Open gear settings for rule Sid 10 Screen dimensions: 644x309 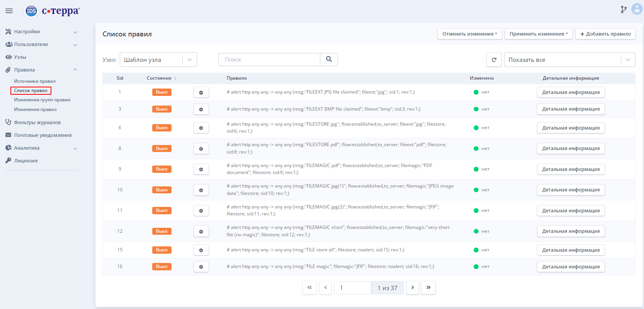coord(201,190)
